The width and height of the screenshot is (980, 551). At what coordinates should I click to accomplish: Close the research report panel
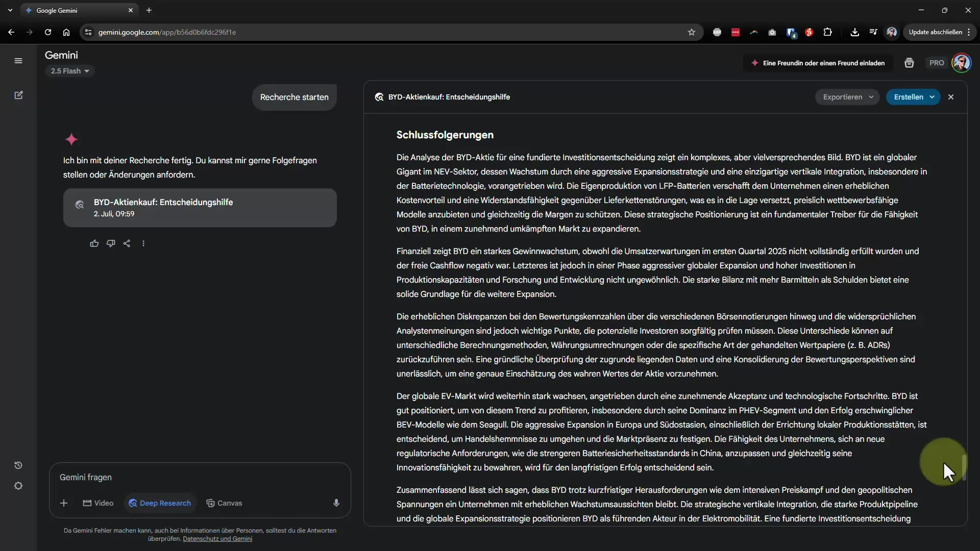coord(951,97)
